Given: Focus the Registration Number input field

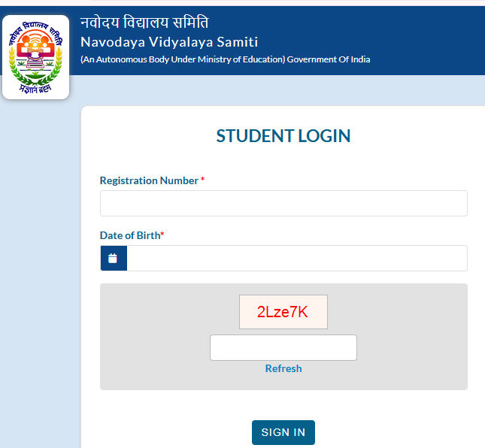Looking at the screenshot, I should click(283, 204).
